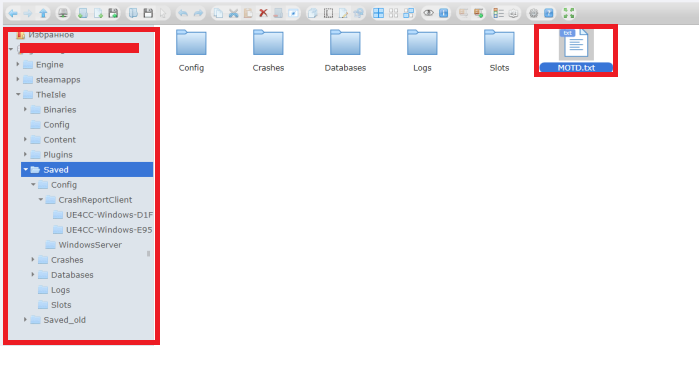This screenshot has width=700, height=366.
Task: Click the select none icon
Action: 393,13
